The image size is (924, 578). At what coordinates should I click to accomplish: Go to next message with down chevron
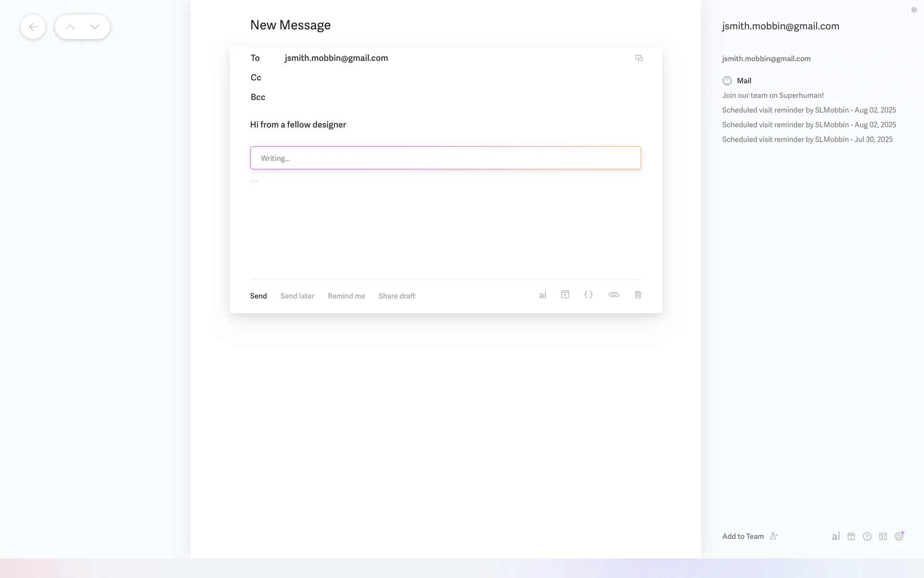95,27
